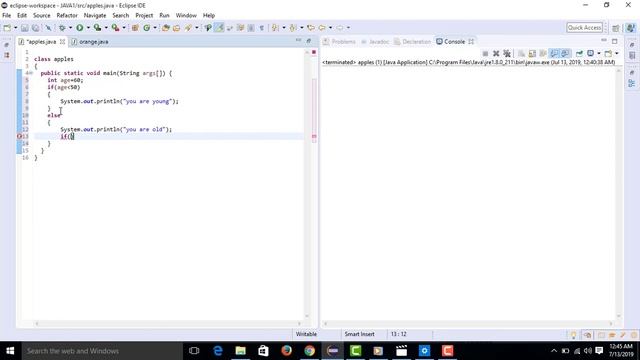Open the Display Selected Console dropdown
Screen dimensions: 640x360
coord(599,53)
